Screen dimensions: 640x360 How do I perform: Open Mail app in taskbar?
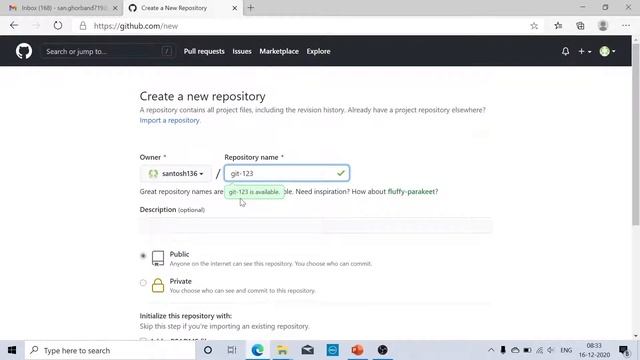point(307,350)
